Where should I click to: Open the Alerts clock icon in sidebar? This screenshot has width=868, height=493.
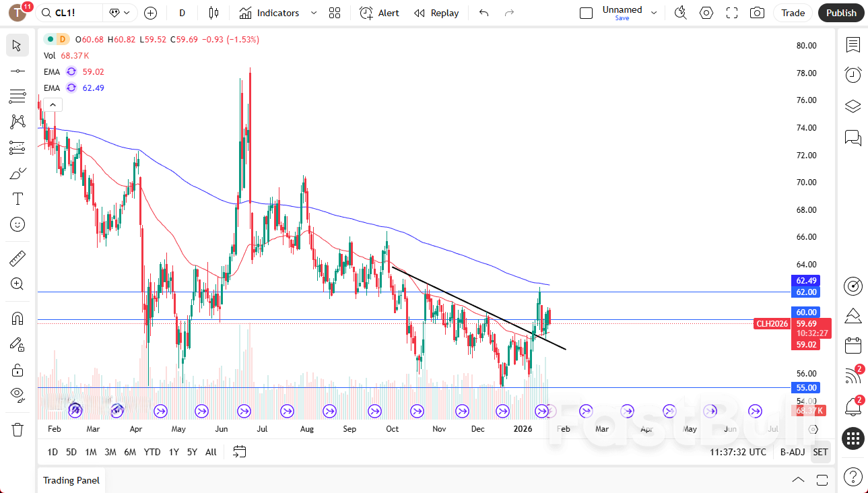click(853, 75)
